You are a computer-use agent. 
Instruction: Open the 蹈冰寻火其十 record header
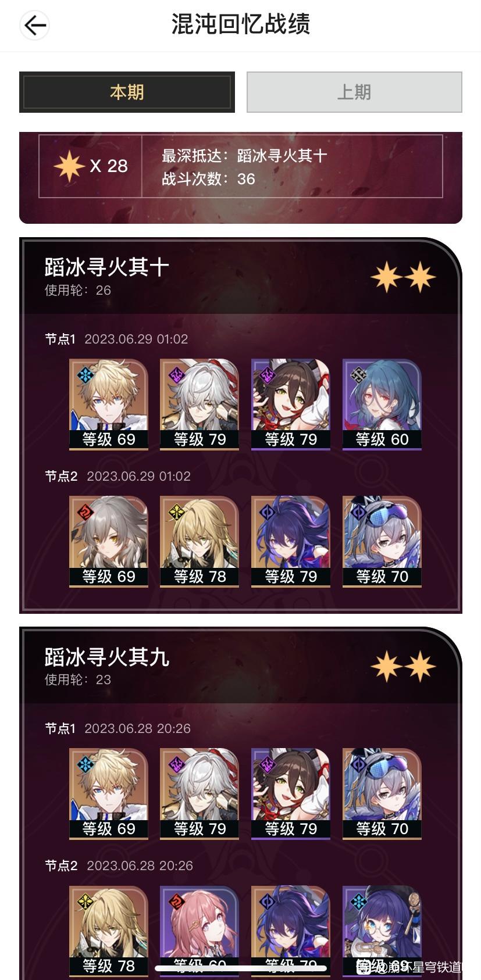pos(240,277)
